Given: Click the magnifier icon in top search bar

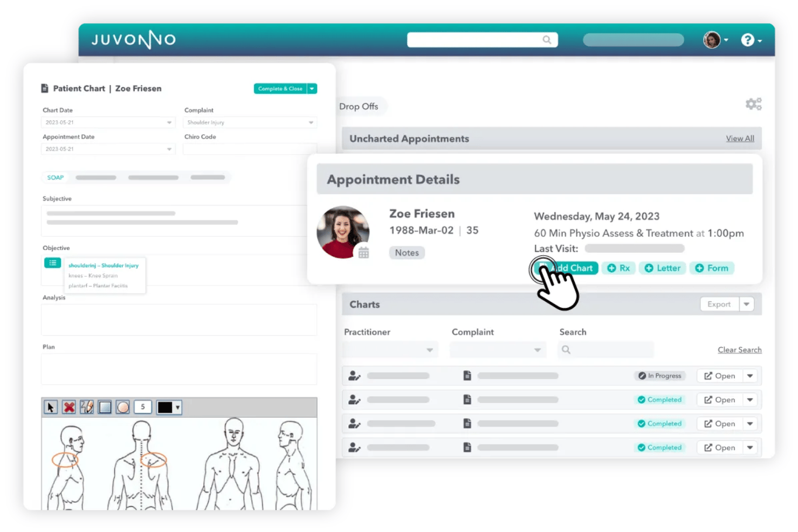Looking at the screenshot, I should point(547,40).
